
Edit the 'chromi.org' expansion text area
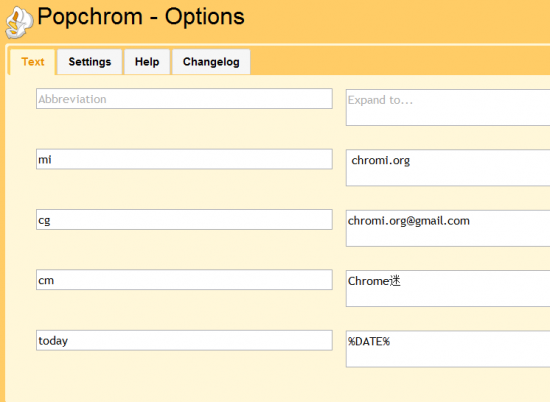click(448, 168)
